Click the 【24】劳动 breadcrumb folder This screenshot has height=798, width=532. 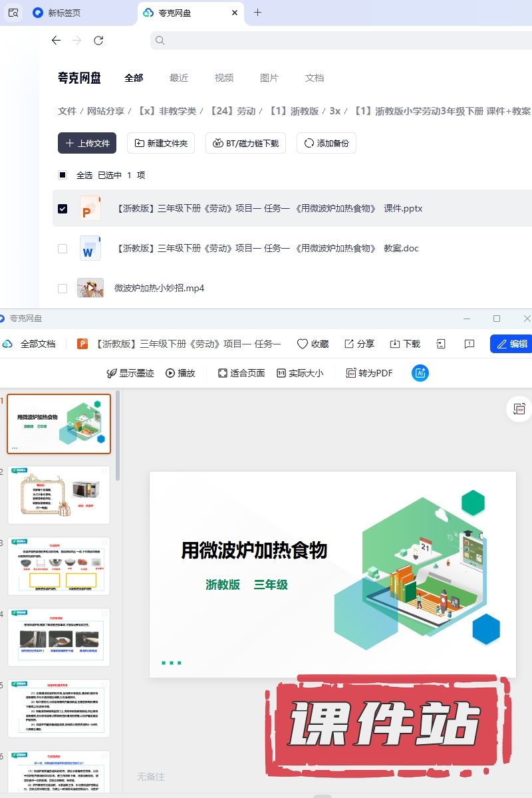(x=232, y=111)
